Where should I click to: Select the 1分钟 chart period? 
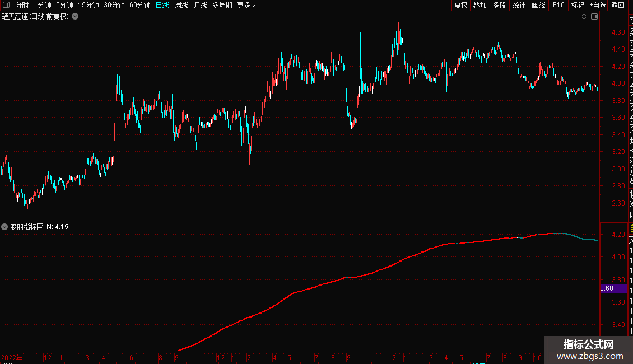point(43,5)
